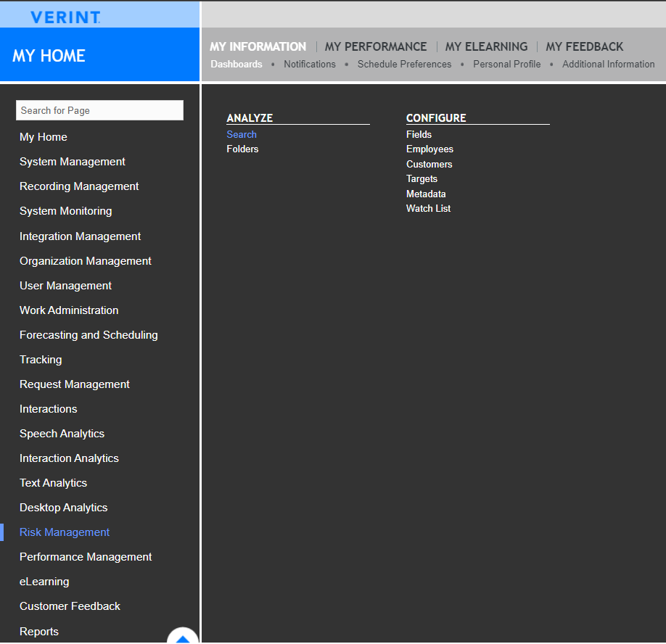Select eLearning in sidebar

click(x=44, y=582)
